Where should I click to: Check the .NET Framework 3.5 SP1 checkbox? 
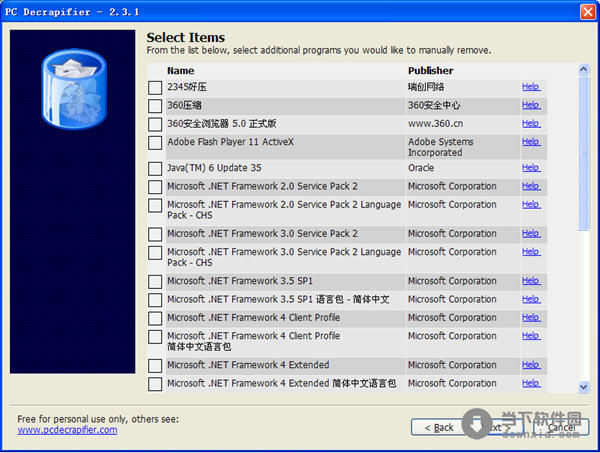coord(155,282)
